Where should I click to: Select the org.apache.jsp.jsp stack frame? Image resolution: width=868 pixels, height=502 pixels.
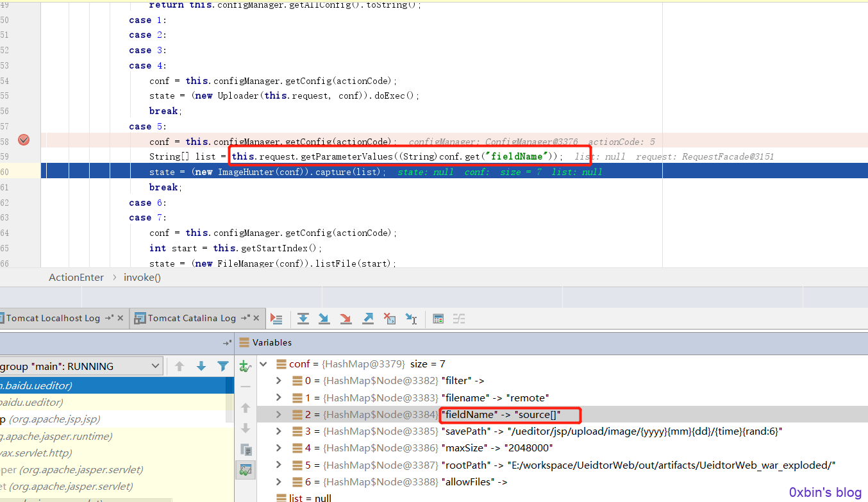[x=117, y=419]
